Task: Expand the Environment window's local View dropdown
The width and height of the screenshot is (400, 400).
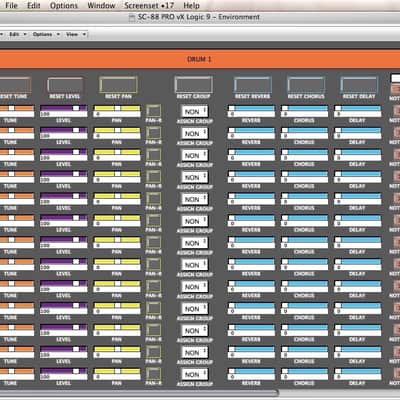Action: click(x=76, y=34)
